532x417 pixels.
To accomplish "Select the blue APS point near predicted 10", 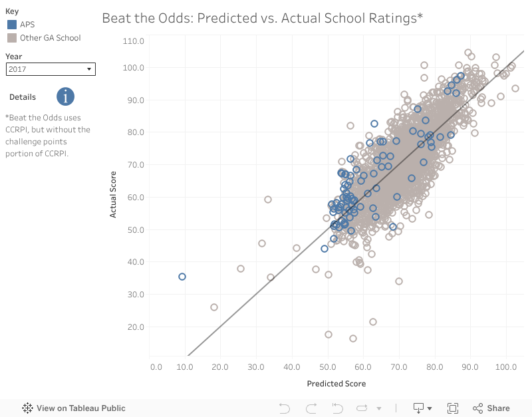I will point(182,277).
